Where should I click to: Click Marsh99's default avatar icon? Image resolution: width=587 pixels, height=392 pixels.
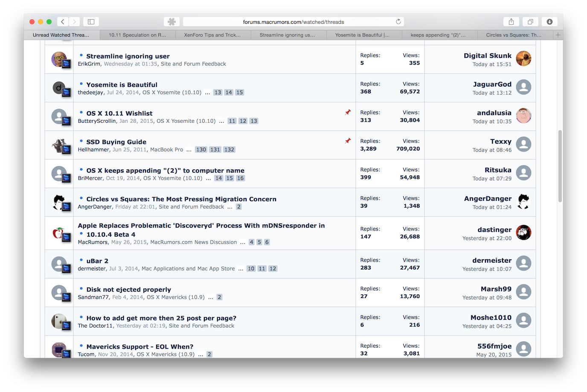523,292
